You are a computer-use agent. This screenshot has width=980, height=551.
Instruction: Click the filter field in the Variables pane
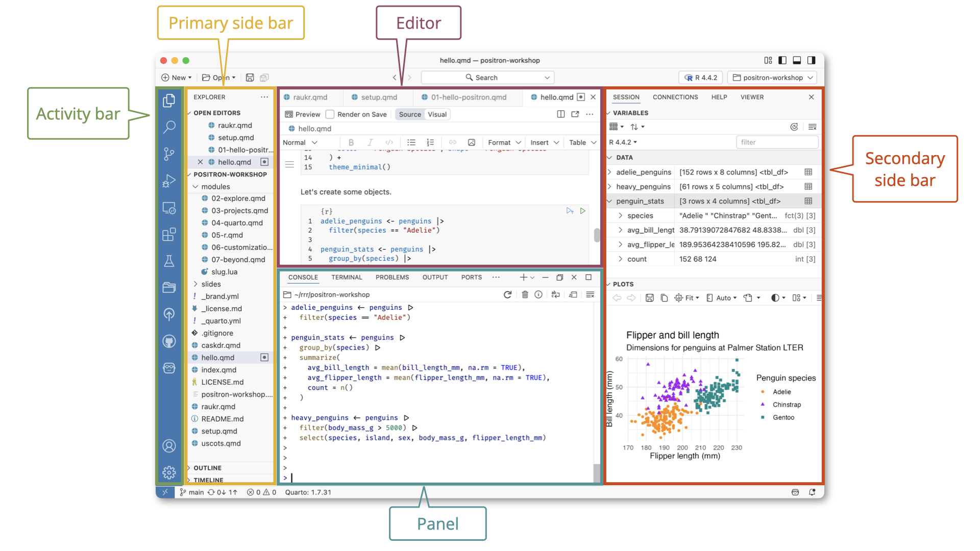[x=777, y=142]
